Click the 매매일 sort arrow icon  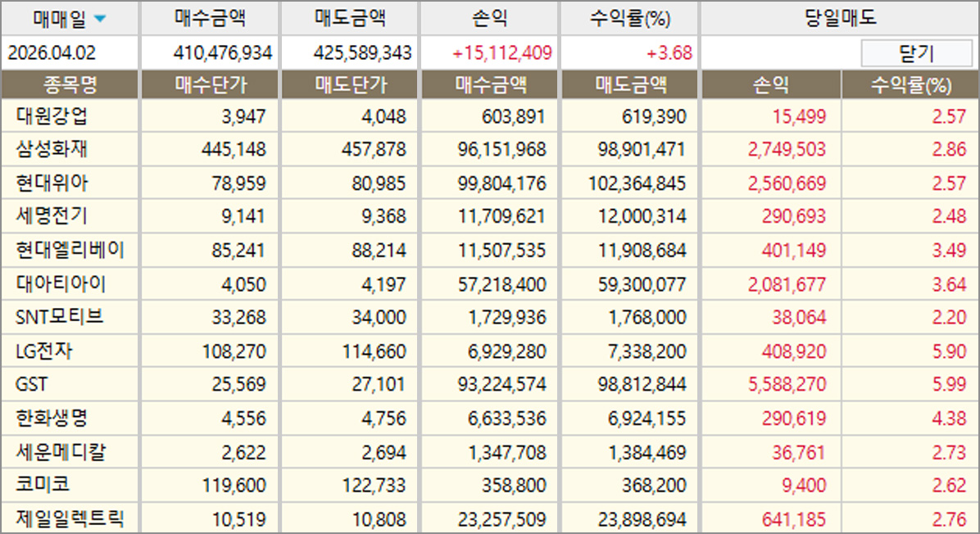tap(99, 19)
